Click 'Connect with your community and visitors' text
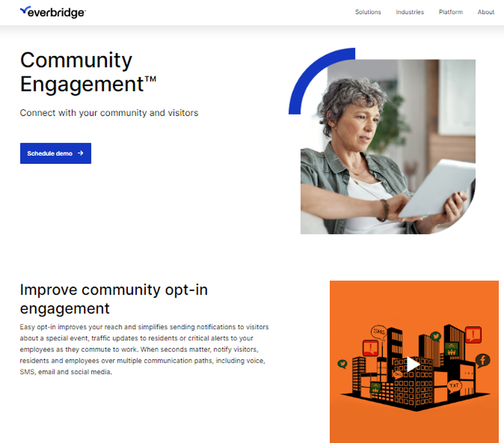The width and height of the screenshot is (504, 443). pos(109,113)
